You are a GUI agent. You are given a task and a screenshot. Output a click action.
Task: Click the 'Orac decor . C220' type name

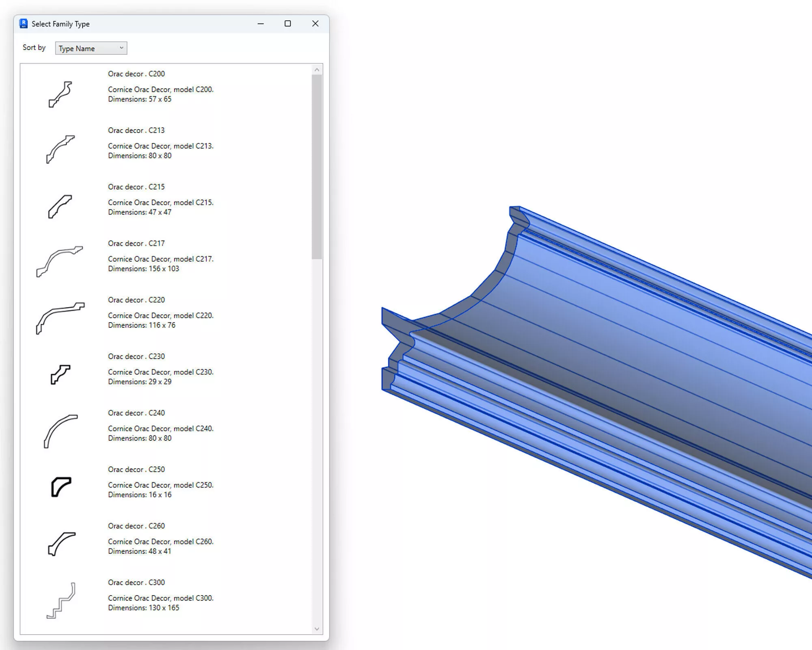(136, 300)
